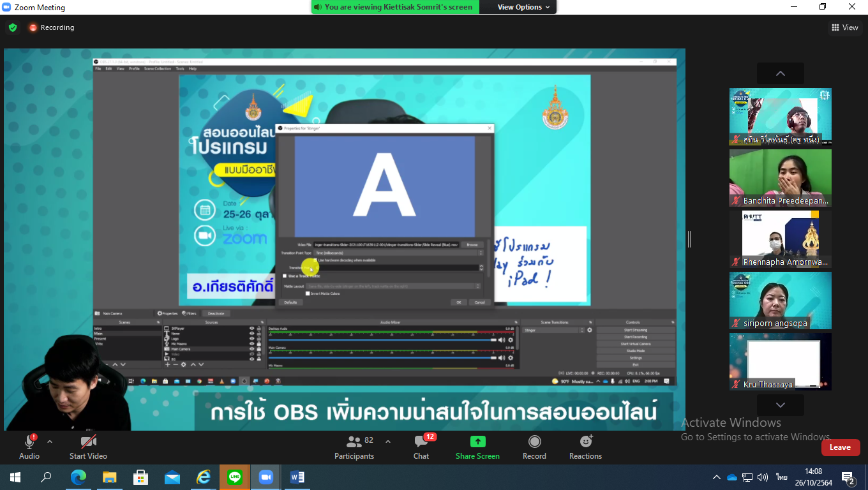Open the Scene Collection menu in OBS
The width and height of the screenshot is (868, 490).
[158, 68]
